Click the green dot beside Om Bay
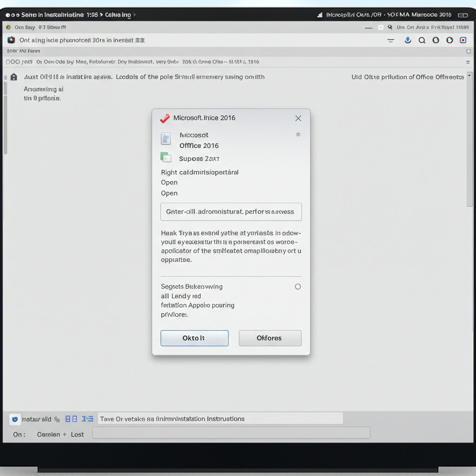Screen dimensions: 476x476 (8, 27)
